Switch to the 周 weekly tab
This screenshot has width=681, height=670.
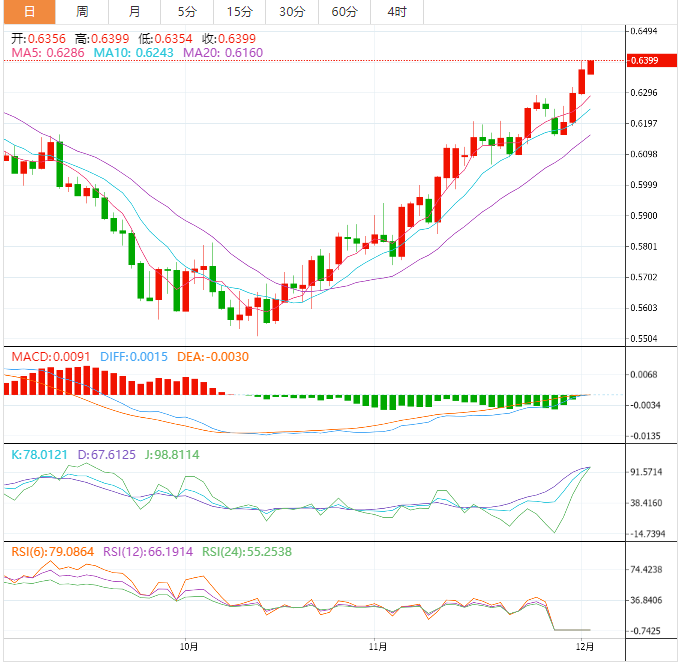tap(82, 12)
